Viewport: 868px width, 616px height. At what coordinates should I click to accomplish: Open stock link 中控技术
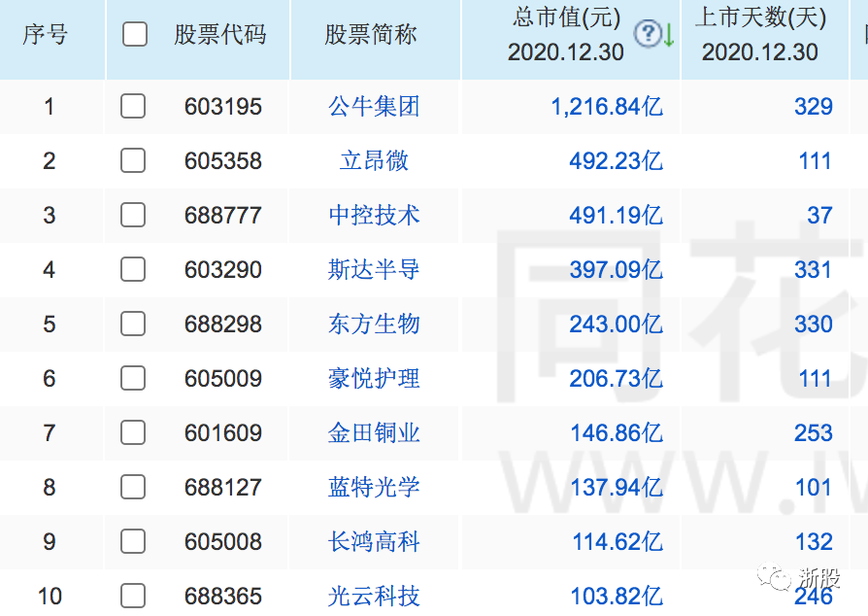(374, 215)
